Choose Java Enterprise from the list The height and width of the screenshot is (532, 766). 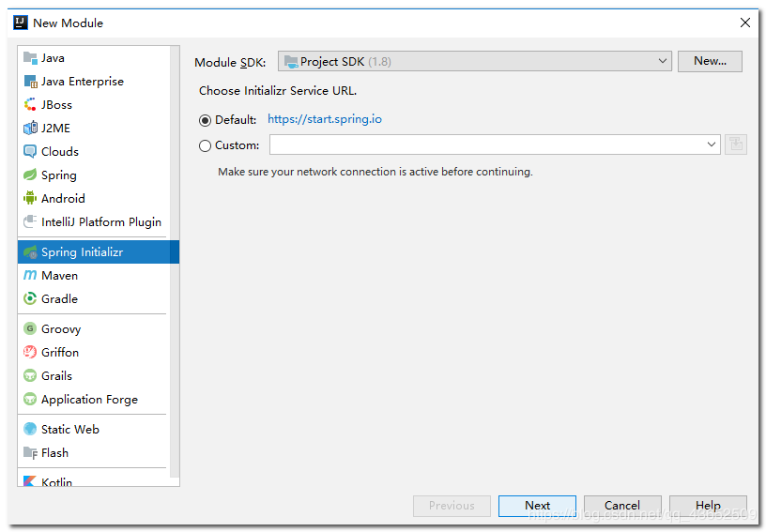pos(82,82)
